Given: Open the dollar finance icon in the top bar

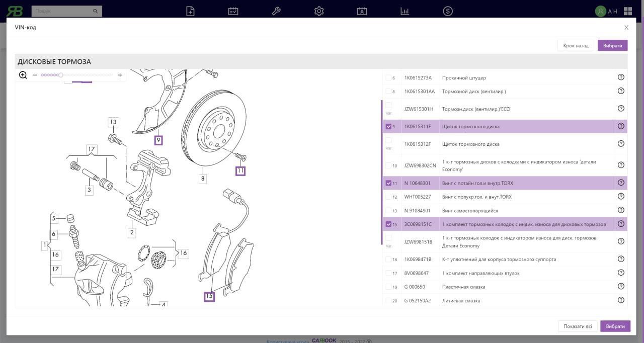Looking at the screenshot, I should click(x=448, y=11).
